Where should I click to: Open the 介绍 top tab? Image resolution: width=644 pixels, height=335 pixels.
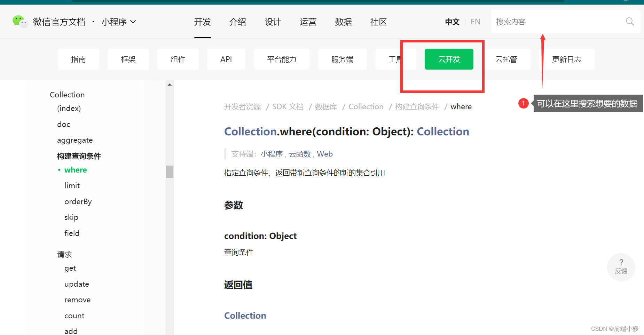(238, 22)
